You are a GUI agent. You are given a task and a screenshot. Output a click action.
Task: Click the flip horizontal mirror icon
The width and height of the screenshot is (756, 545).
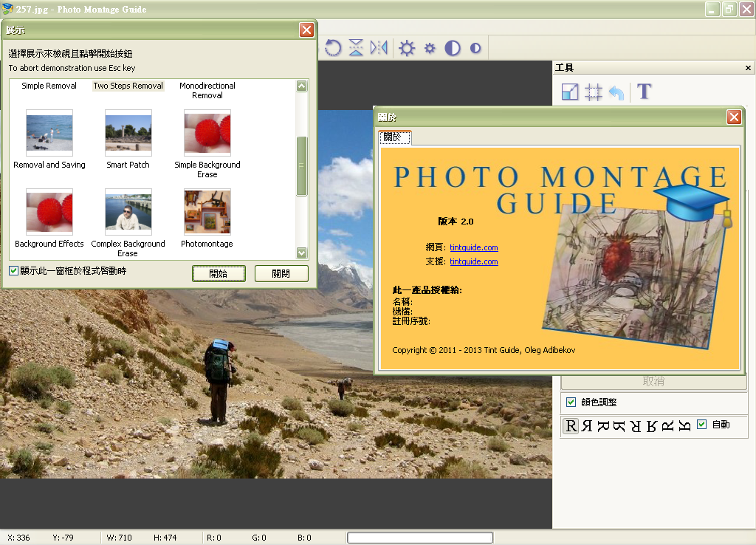379,48
